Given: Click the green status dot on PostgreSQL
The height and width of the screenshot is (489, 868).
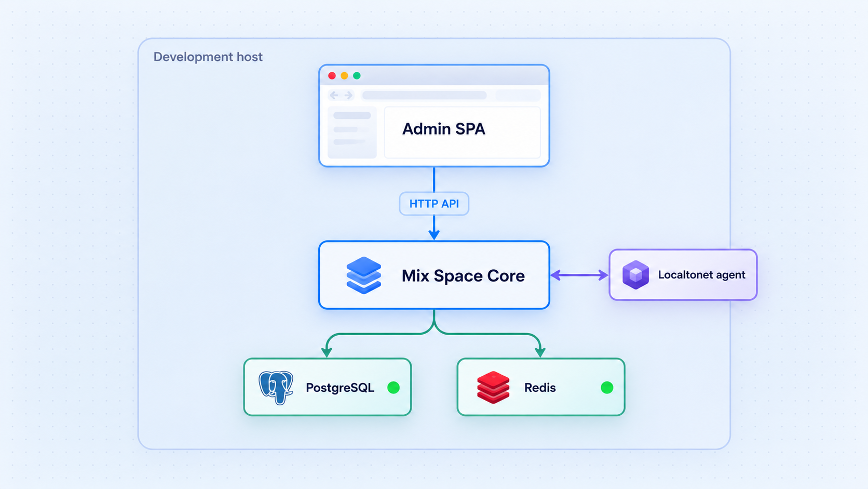Looking at the screenshot, I should click(394, 388).
